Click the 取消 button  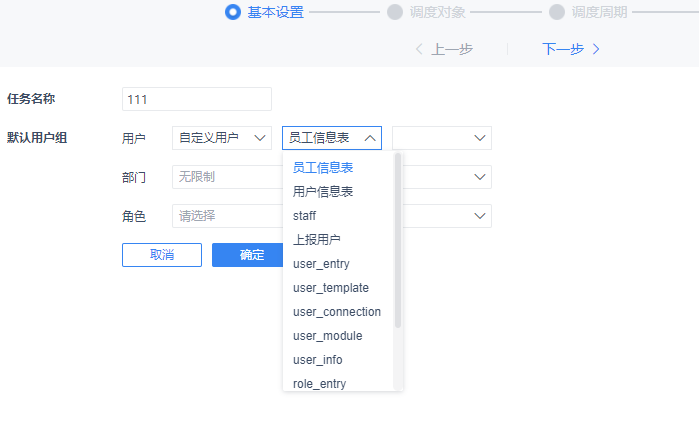pos(162,255)
